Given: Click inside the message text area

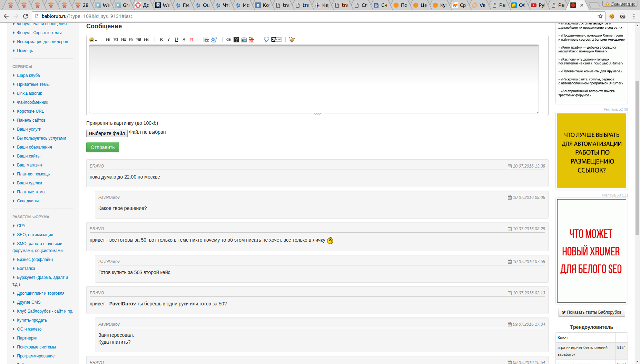Looking at the screenshot, I should [x=314, y=79].
